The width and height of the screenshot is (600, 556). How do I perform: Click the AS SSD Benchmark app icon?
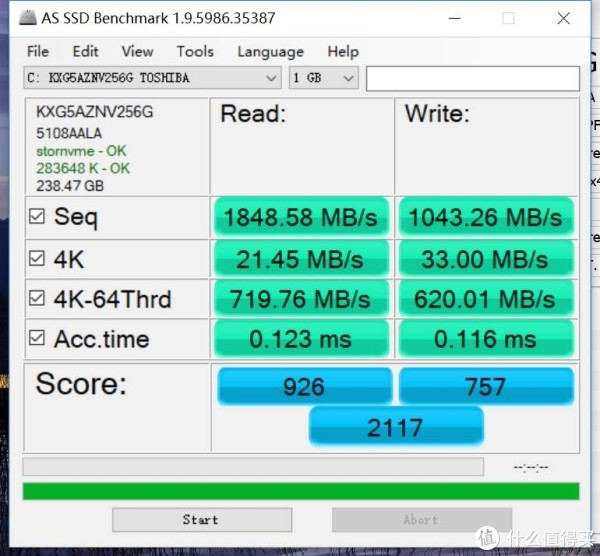(x=28, y=18)
